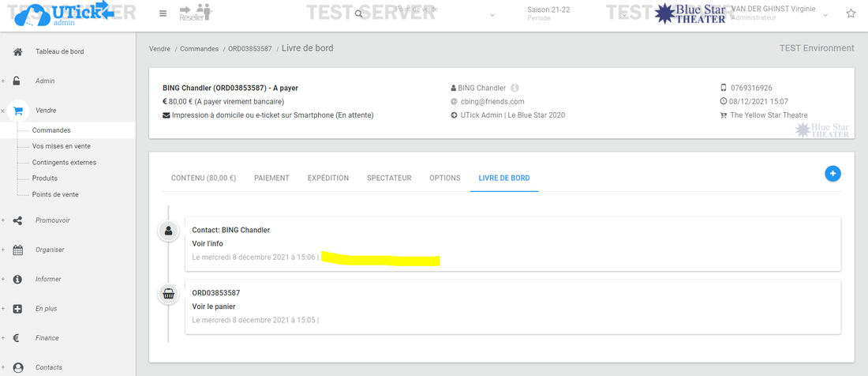Click the basket timeline icon

click(x=168, y=295)
